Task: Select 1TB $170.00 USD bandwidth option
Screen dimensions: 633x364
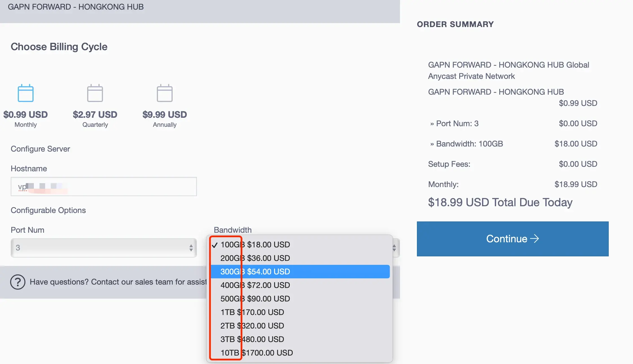Action: point(252,312)
